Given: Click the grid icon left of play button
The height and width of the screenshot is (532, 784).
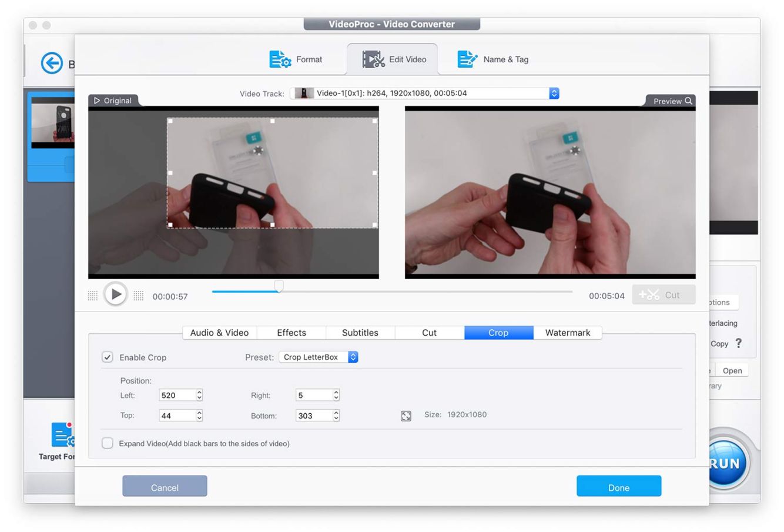Looking at the screenshot, I should [x=93, y=296].
